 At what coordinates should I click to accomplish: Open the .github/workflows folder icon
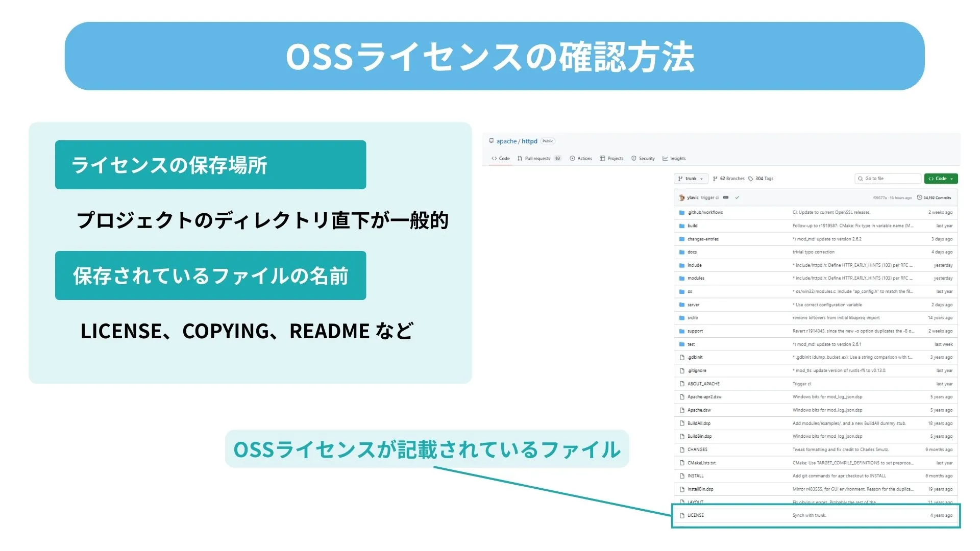(682, 213)
